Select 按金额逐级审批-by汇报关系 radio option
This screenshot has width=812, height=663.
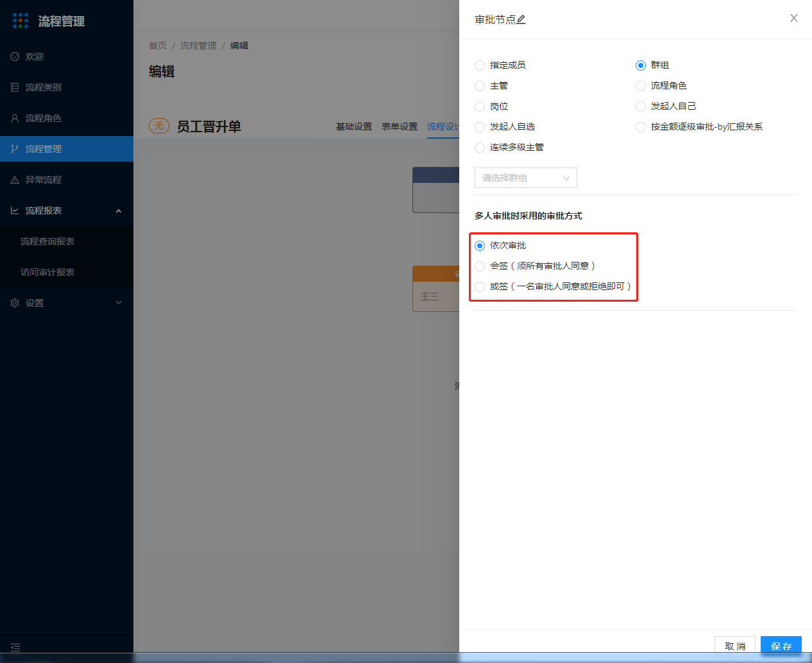[x=641, y=126]
